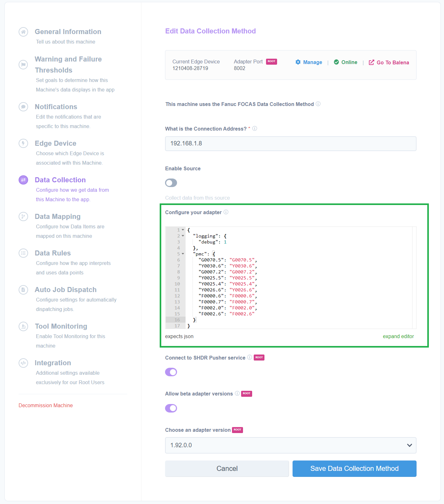Go to Data Collection section
Image resolution: width=444 pixels, height=504 pixels.
(x=60, y=180)
